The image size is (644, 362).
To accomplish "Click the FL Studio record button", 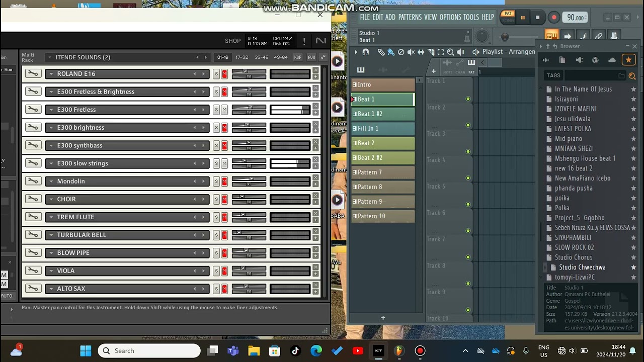I will pos(554,18).
